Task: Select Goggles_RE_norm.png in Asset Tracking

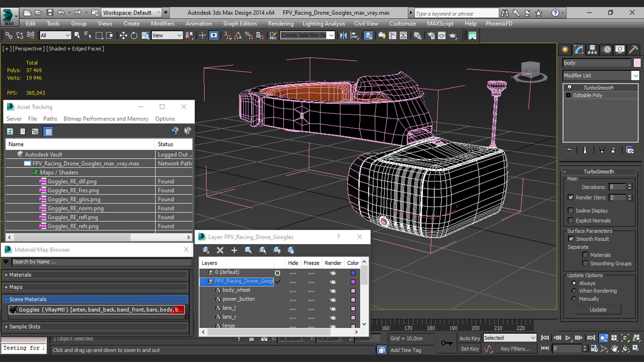Action: [x=75, y=208]
